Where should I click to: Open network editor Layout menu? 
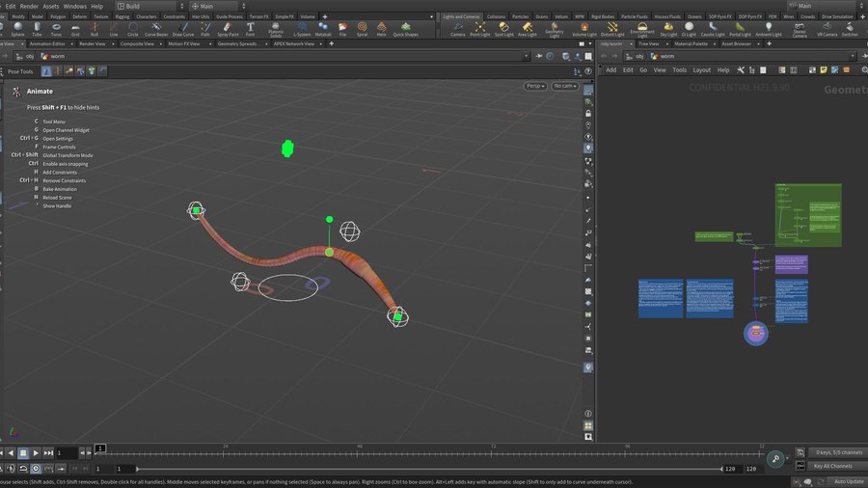(701, 69)
